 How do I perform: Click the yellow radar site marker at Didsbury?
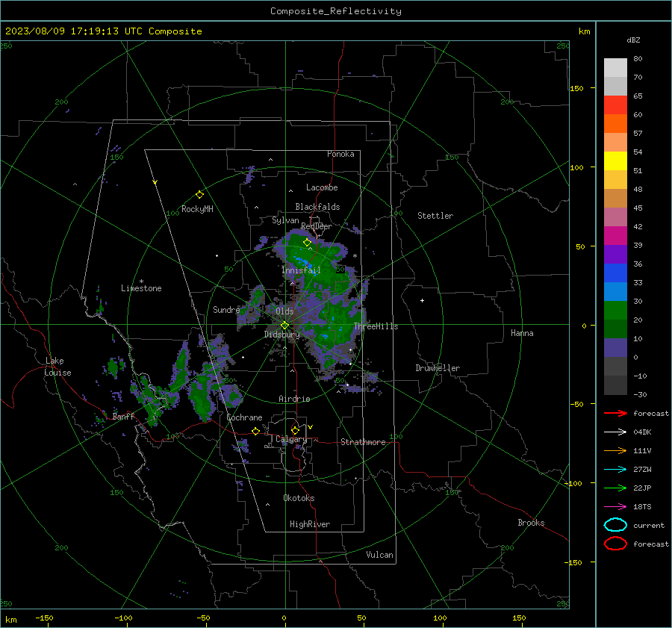click(x=284, y=326)
